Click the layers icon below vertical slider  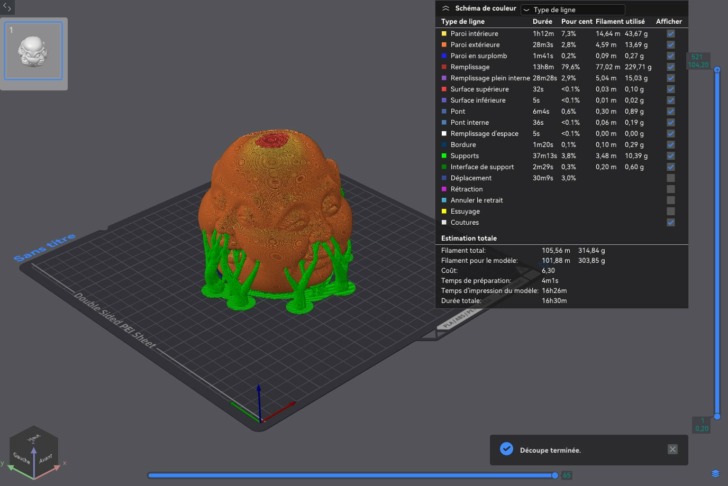tap(715, 473)
